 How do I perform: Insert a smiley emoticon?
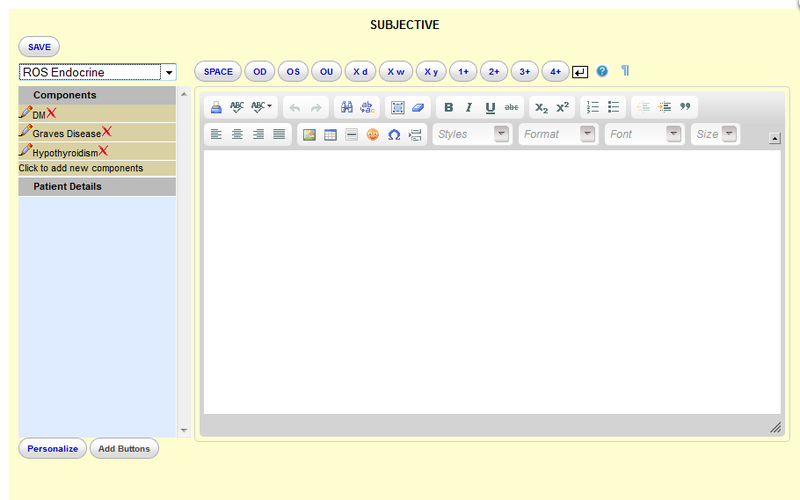[x=372, y=134]
